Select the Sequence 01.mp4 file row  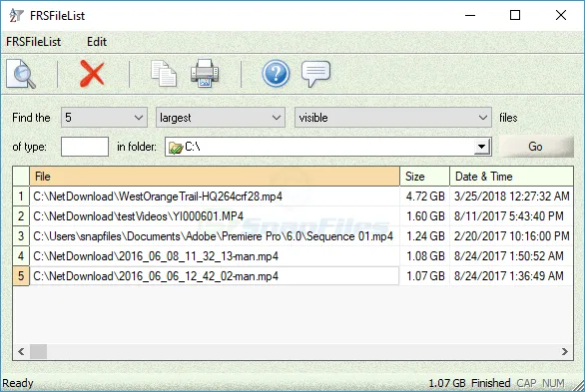[215, 236]
